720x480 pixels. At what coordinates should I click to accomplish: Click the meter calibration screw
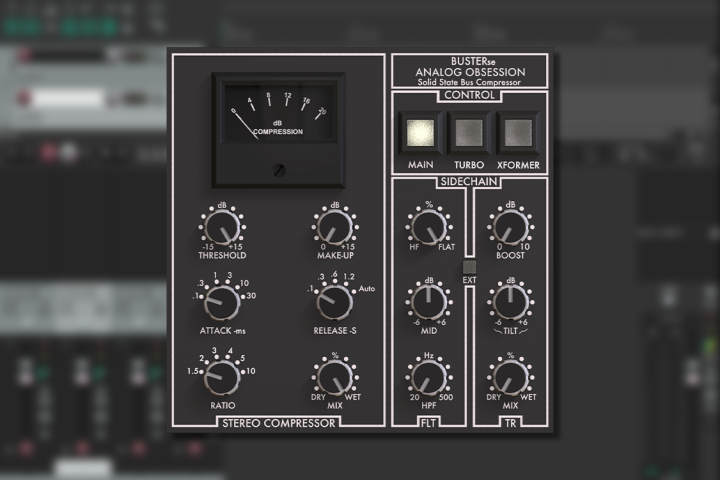pos(279,170)
